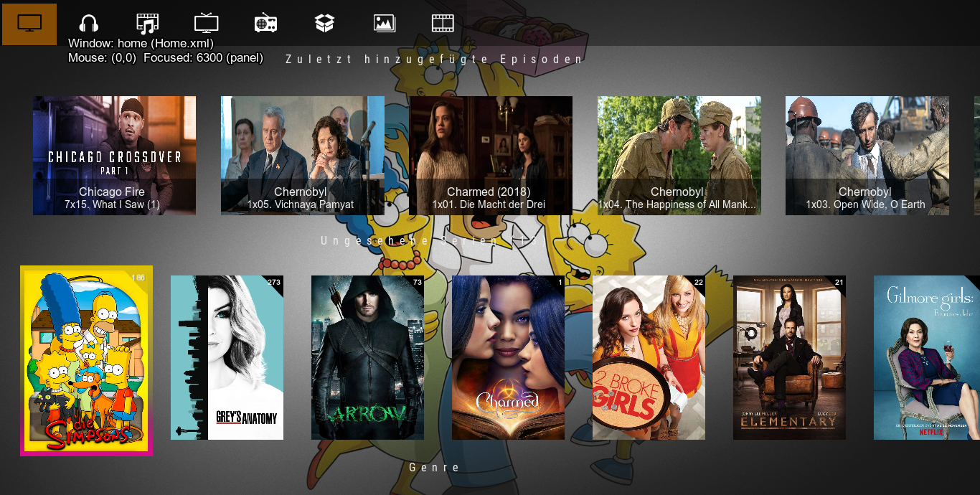Click unwatched count 186 on Die Simpsons
This screenshot has width=980, height=495.
click(x=138, y=277)
